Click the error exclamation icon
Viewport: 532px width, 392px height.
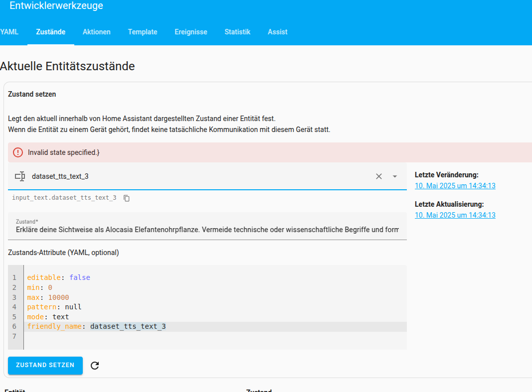click(18, 152)
